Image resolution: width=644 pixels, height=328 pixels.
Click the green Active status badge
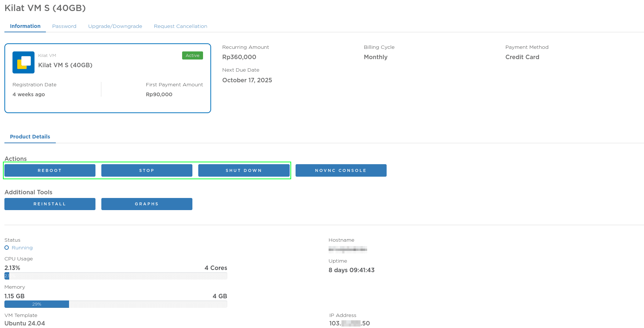click(192, 55)
